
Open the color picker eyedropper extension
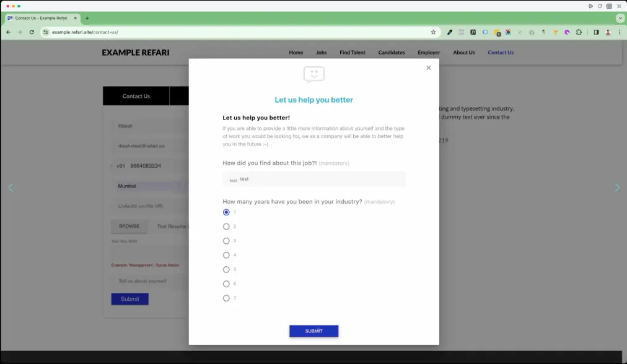(449, 32)
